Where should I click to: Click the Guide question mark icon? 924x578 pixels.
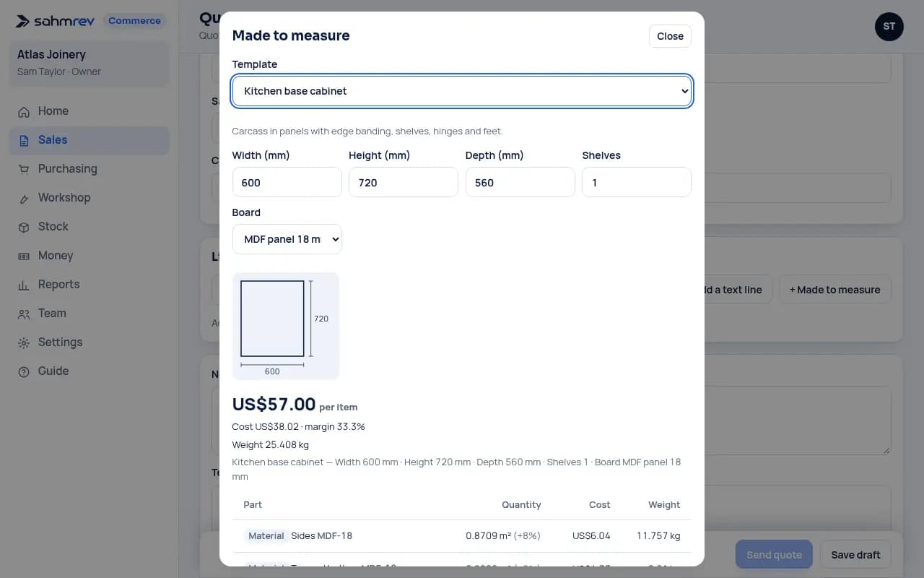(24, 371)
